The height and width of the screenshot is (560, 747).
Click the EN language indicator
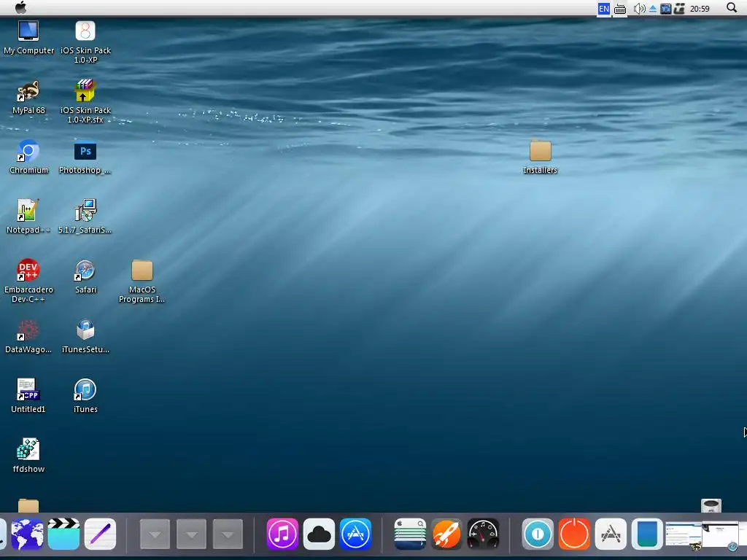[x=603, y=9]
